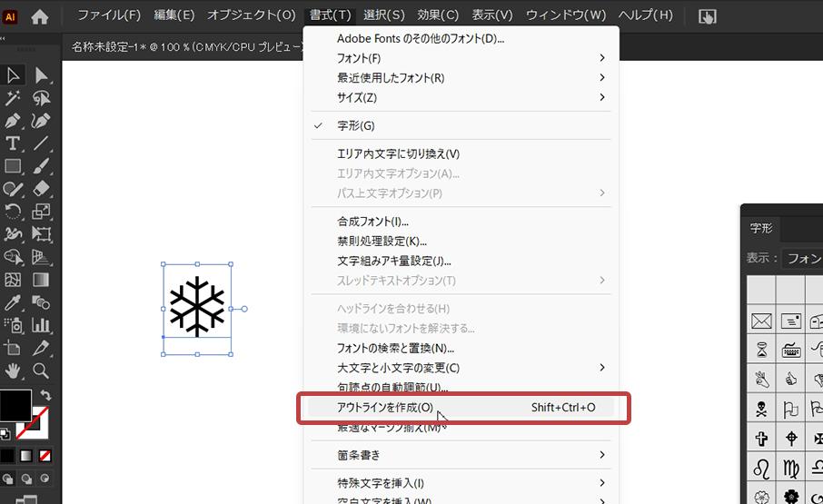Pick the Symbol Sprayer tool

click(x=13, y=325)
